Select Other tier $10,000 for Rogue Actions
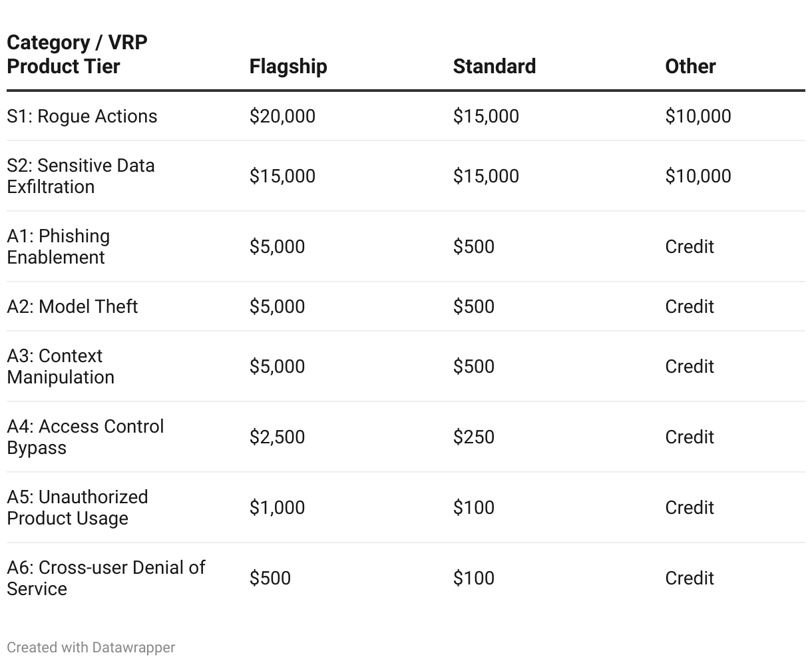This screenshot has width=812, height=663. point(698,116)
